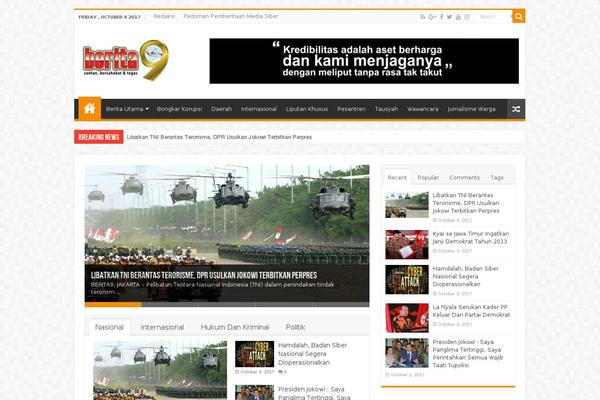This screenshot has height=400, width=600.
Task: Click the orange home icon
Action: click(90, 109)
